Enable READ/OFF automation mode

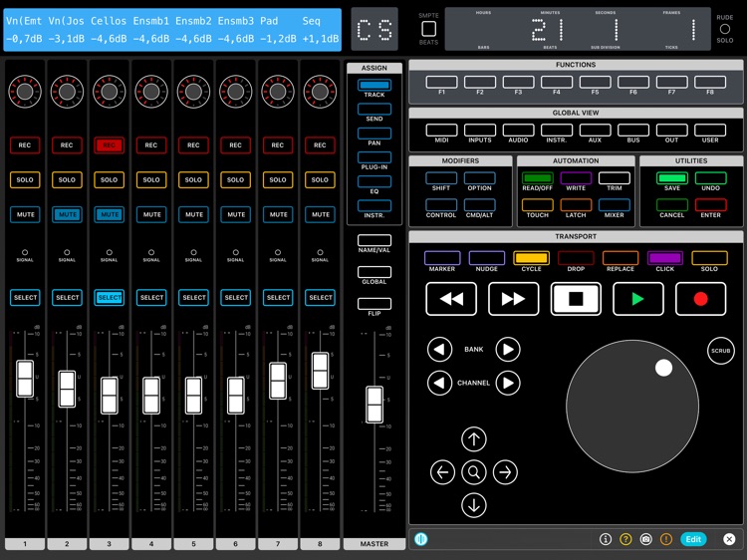(538, 178)
